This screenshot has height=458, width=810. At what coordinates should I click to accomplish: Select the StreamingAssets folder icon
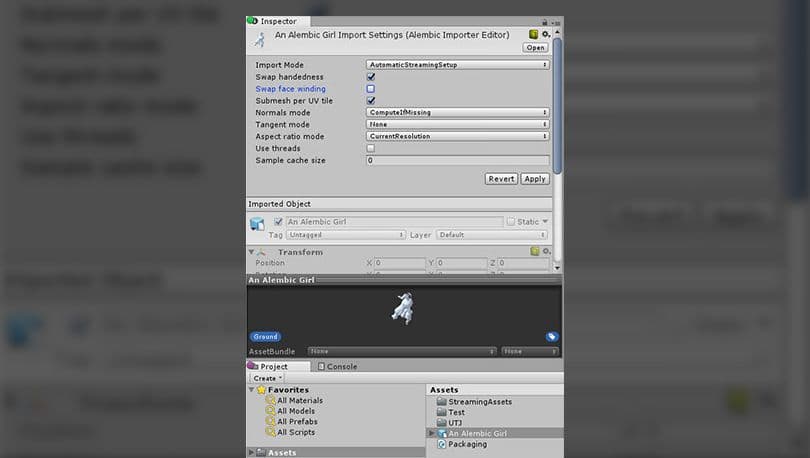441,401
